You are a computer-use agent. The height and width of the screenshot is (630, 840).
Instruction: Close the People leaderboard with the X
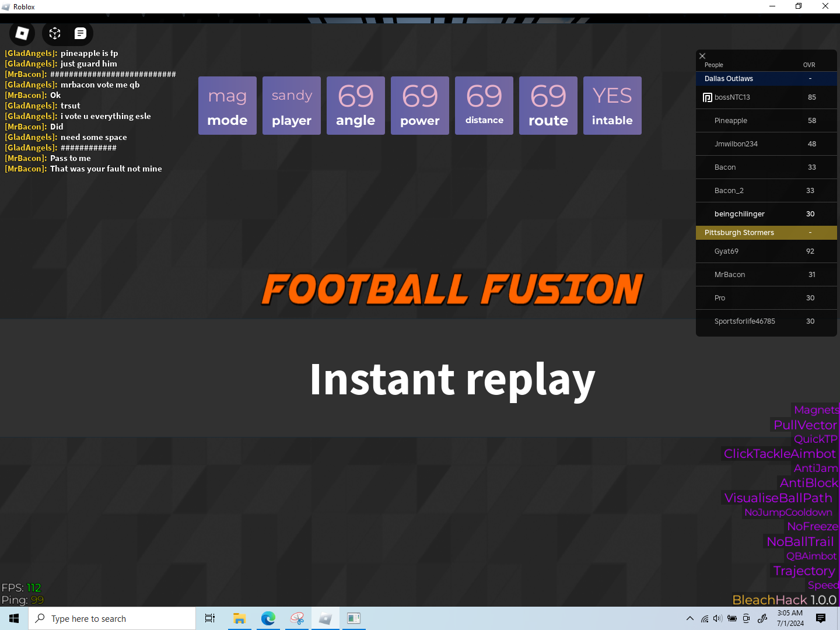tap(702, 56)
